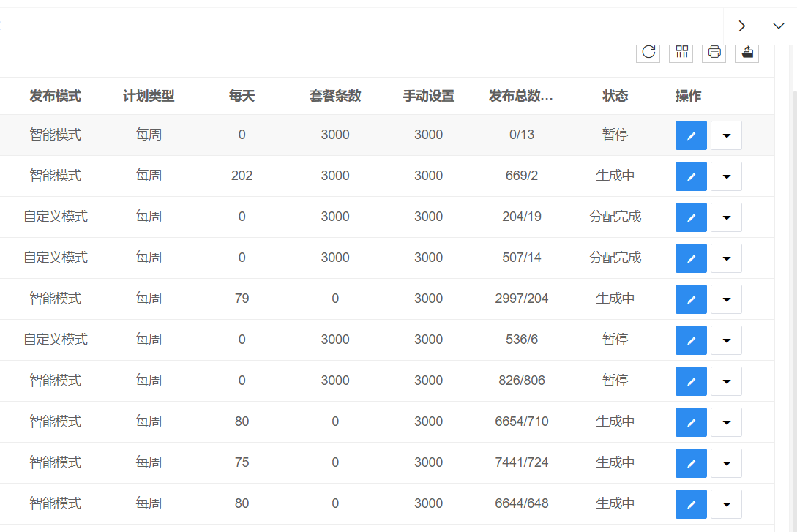The width and height of the screenshot is (797, 532).
Task: Click the 计划类型 column header
Action: click(x=149, y=96)
